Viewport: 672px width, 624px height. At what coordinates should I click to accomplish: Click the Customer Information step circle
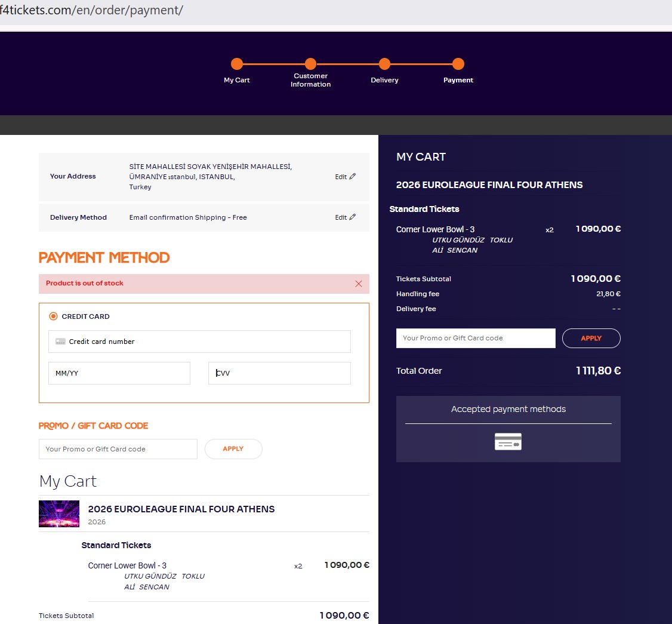(x=311, y=64)
